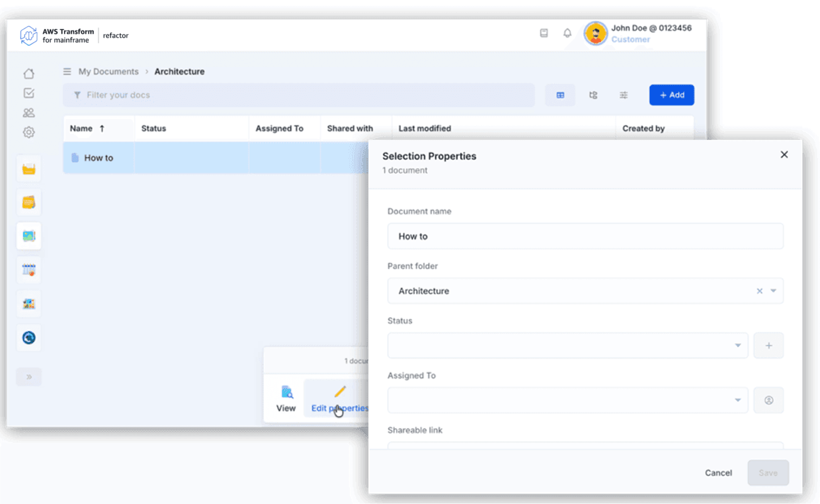The width and height of the screenshot is (820, 504).
Task: Expand the sidebar with double chevron
Action: (x=29, y=377)
